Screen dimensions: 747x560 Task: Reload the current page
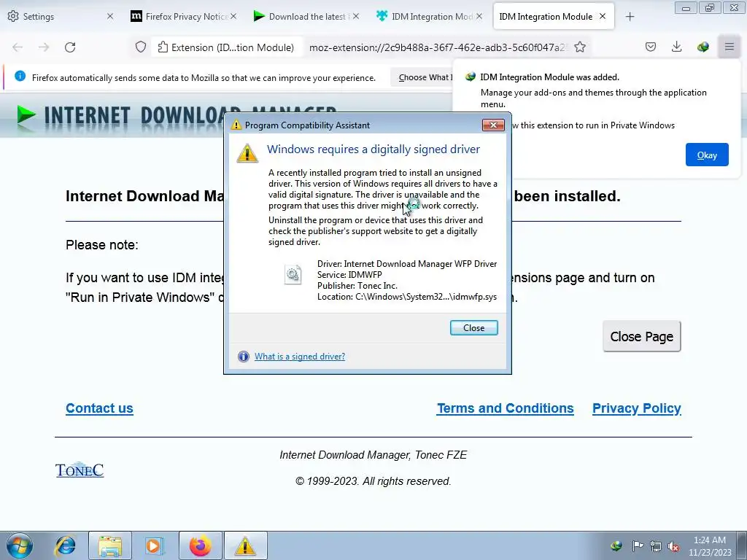click(70, 47)
